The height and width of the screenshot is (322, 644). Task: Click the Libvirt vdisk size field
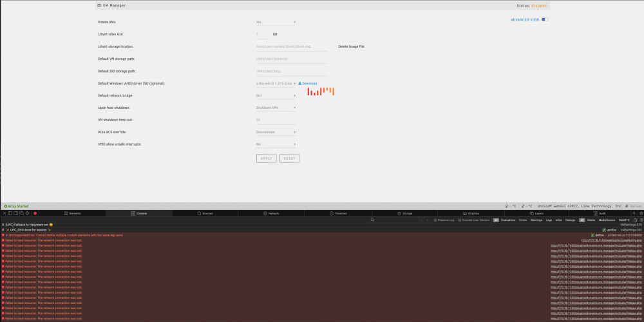tap(262, 35)
